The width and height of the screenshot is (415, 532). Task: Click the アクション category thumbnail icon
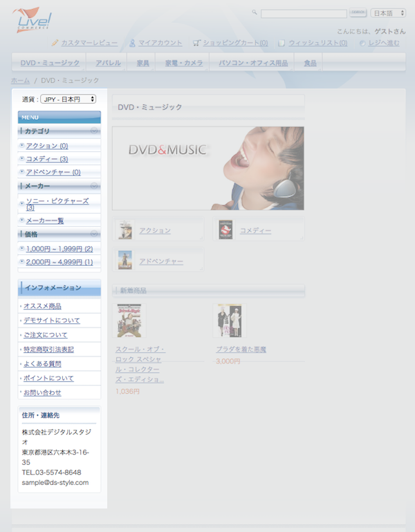click(x=125, y=230)
